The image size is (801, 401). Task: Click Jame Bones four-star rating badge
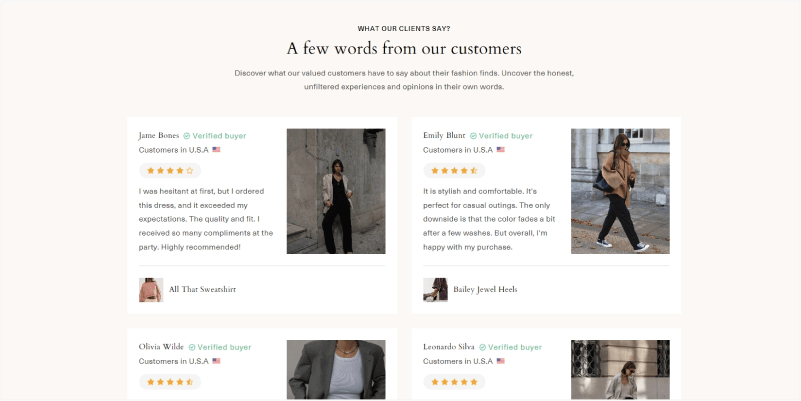pyautogui.click(x=170, y=171)
